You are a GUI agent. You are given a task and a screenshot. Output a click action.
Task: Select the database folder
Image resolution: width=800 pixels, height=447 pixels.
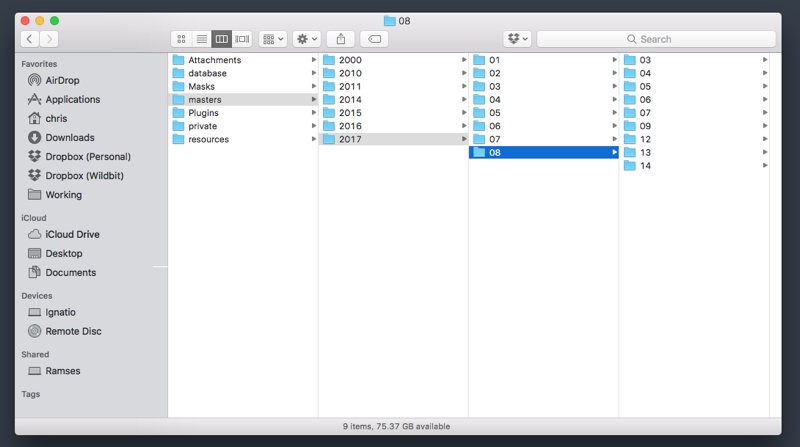click(243, 73)
